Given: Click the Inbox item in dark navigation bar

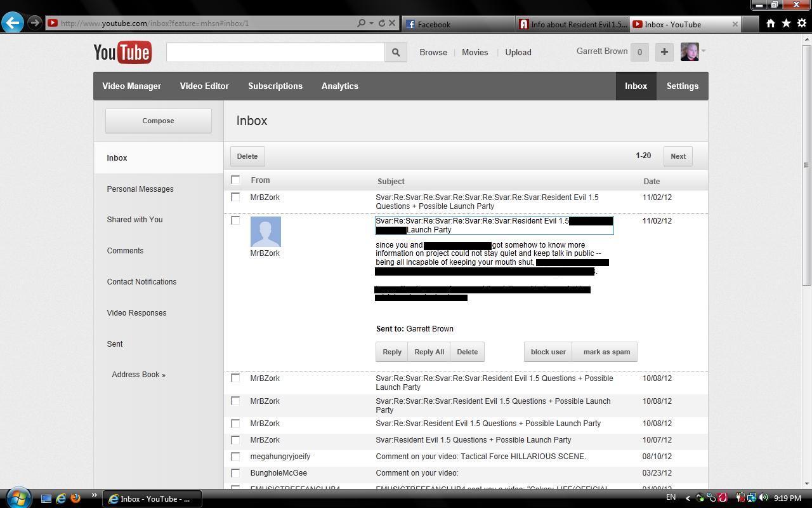Looking at the screenshot, I should 636,86.
